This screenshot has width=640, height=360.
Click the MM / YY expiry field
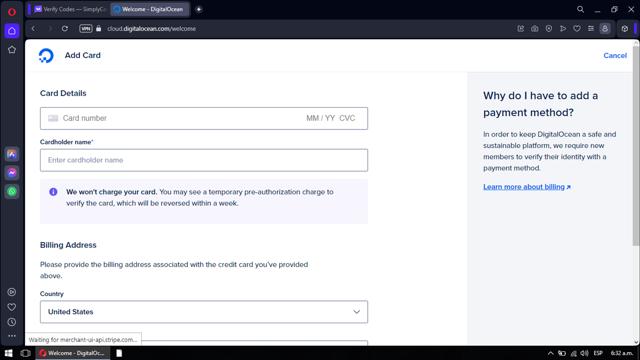coord(320,118)
